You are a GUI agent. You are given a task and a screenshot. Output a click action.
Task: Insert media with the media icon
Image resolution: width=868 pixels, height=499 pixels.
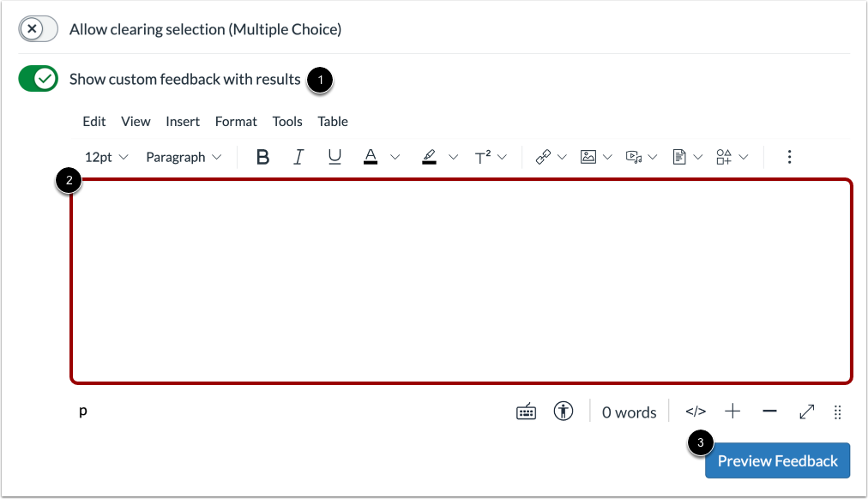tap(636, 156)
